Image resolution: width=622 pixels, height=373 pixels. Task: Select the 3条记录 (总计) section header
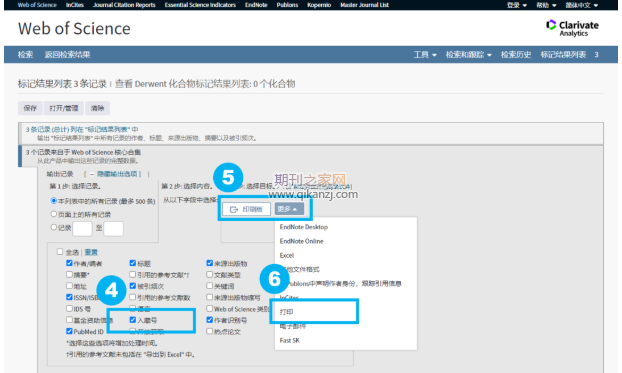pyautogui.click(x=82, y=129)
